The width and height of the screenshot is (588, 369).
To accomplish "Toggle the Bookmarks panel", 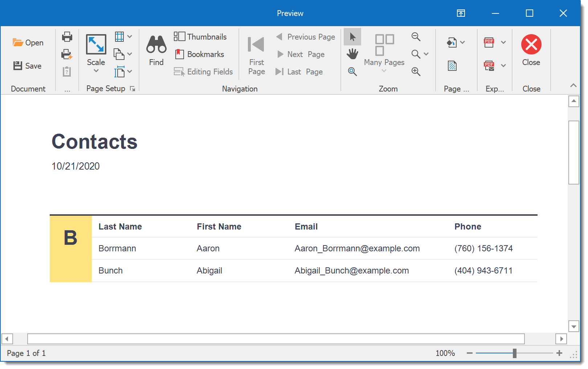I will pos(200,54).
